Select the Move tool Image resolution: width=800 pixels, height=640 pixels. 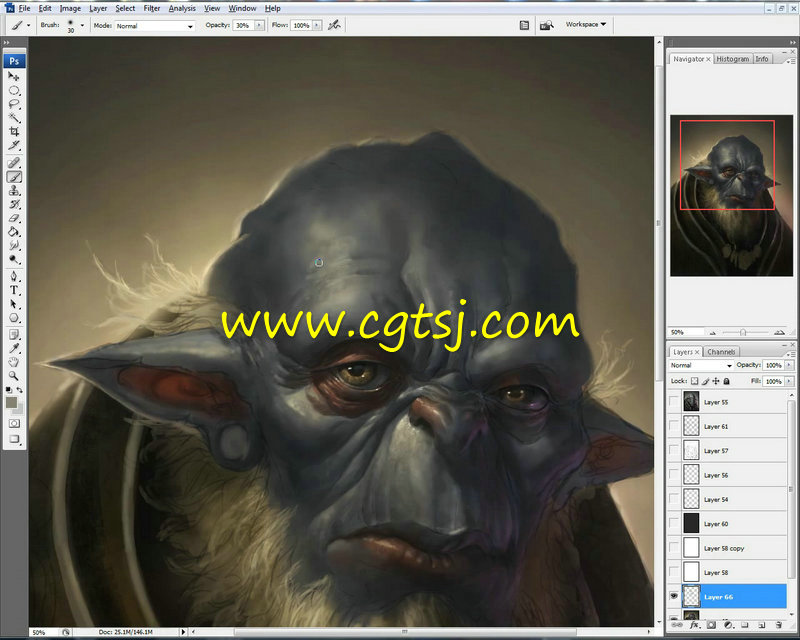pos(14,77)
